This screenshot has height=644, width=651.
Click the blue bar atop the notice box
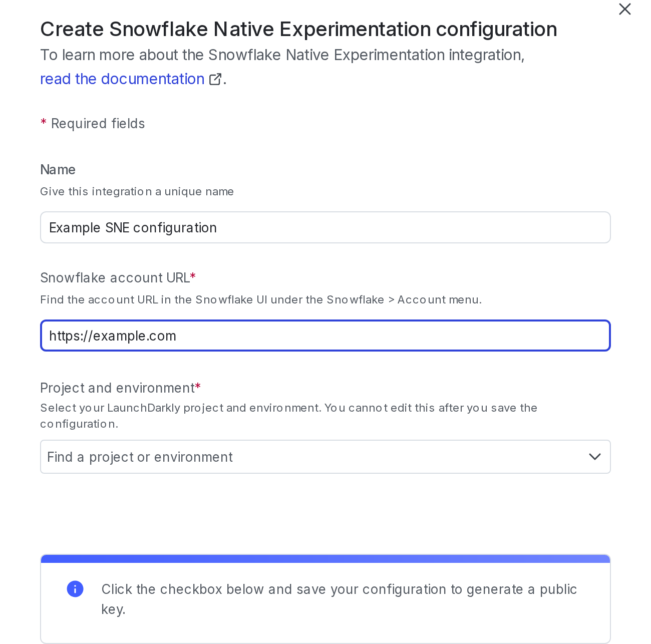click(x=325, y=557)
